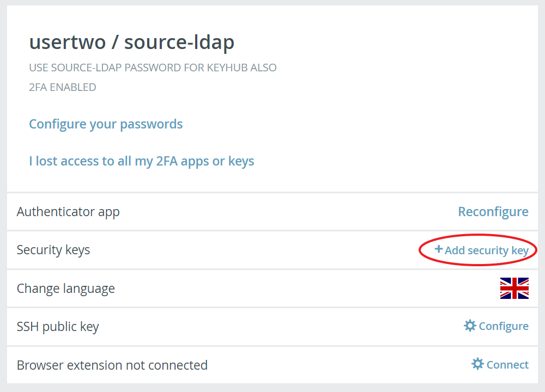Click "I lost access to all my 2FA apps or keys"

point(142,162)
